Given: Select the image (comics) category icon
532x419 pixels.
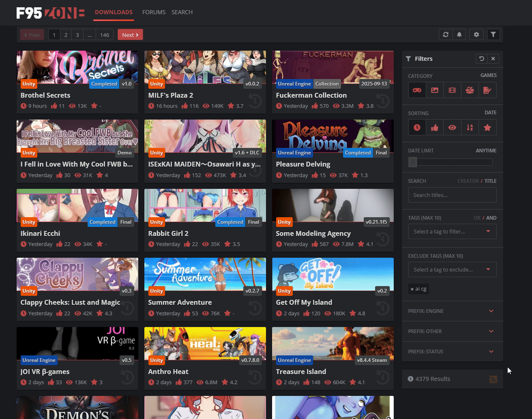Looking at the screenshot, I should pyautogui.click(x=435, y=90).
